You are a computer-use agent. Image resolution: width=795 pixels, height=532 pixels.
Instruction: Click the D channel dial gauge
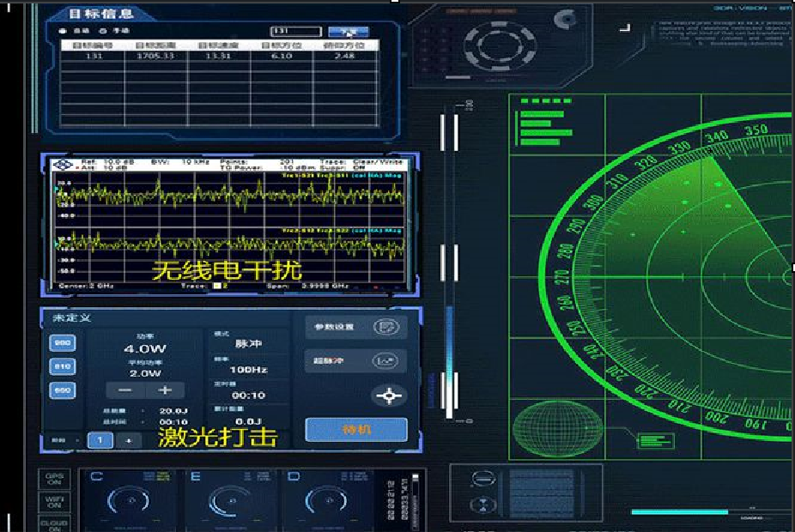(x=326, y=501)
